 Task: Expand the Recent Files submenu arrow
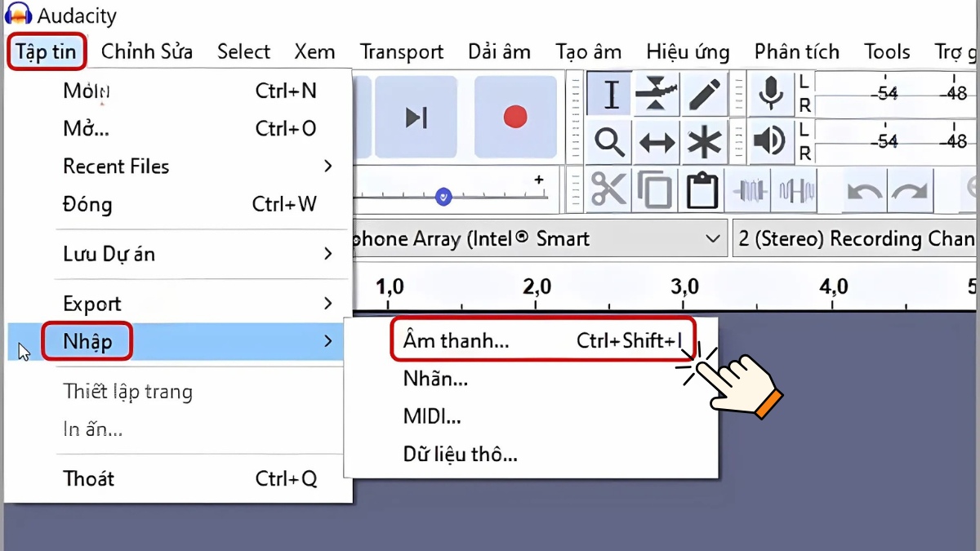(x=328, y=167)
